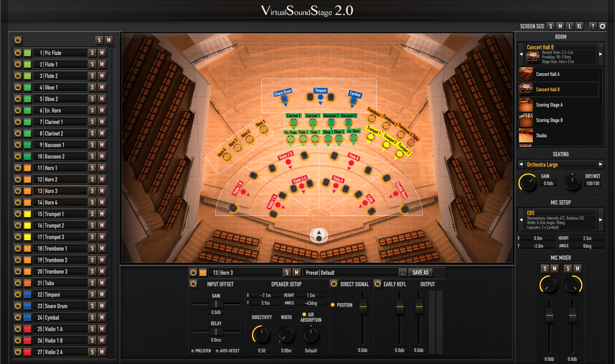The height and width of the screenshot is (364, 615).
Task: Click the Save As button
Action: pyautogui.click(x=420, y=273)
